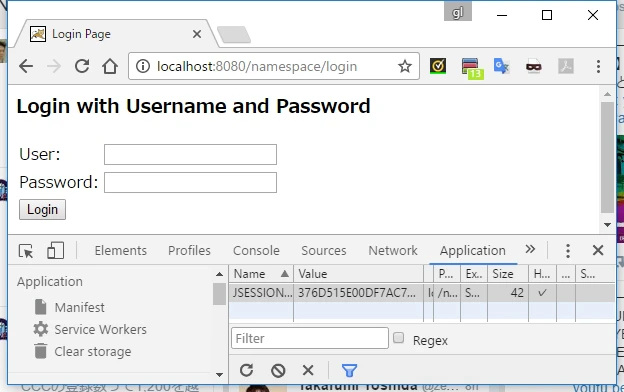Click the forward navigation arrow

coord(54,66)
